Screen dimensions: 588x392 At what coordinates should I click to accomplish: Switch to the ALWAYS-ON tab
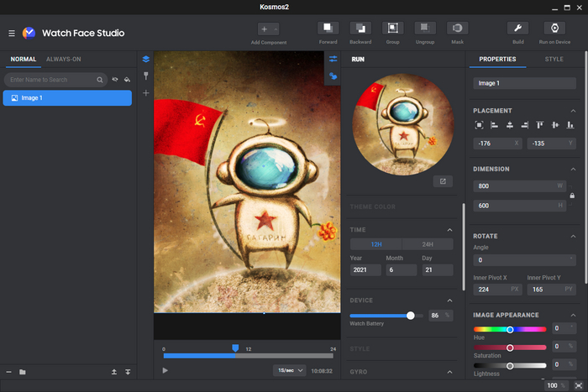click(x=64, y=60)
